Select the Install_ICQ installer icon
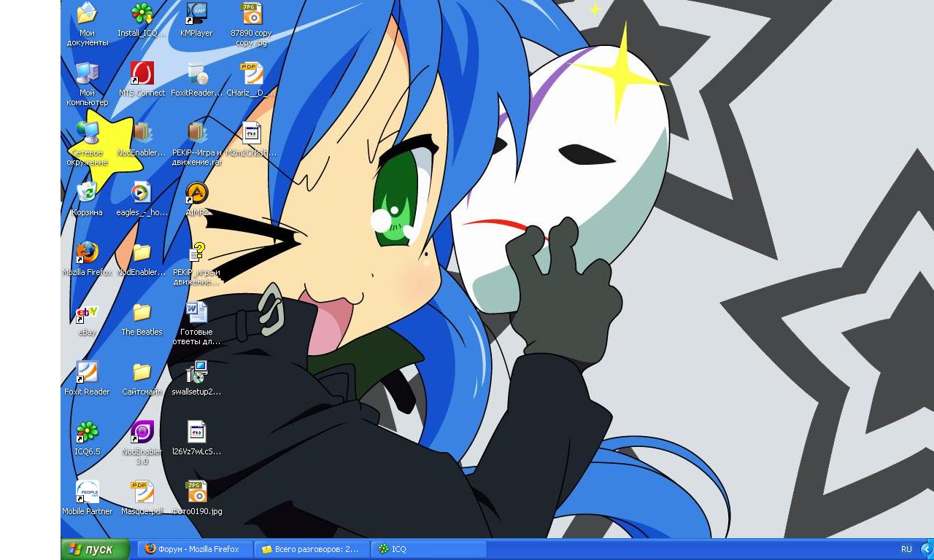934x560 pixels. pos(142,13)
